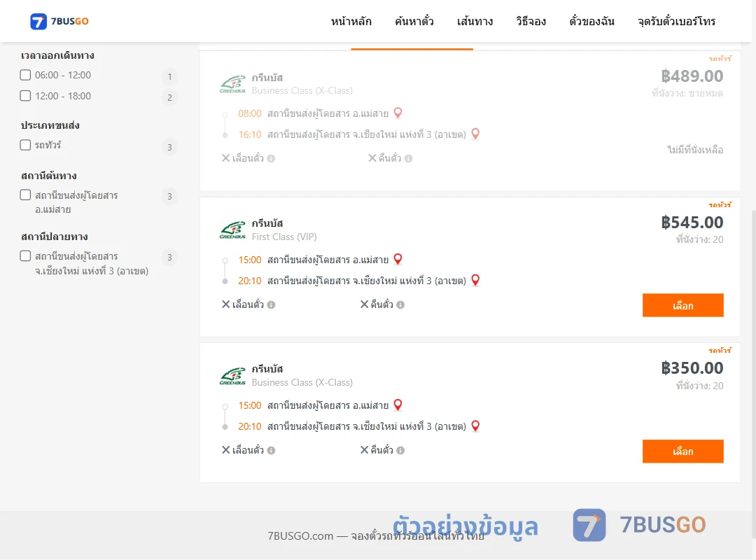Tick the 12:00 - 18:00 departure filter

(26, 95)
